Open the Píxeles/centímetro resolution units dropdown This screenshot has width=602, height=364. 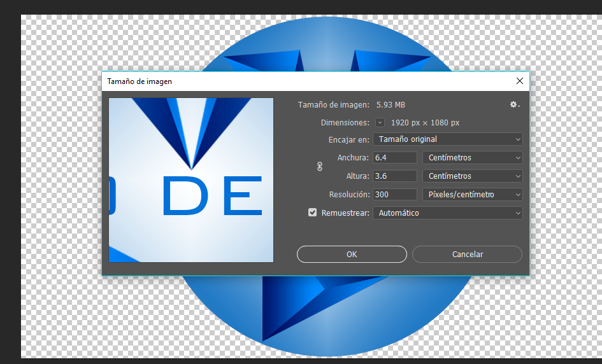(473, 195)
